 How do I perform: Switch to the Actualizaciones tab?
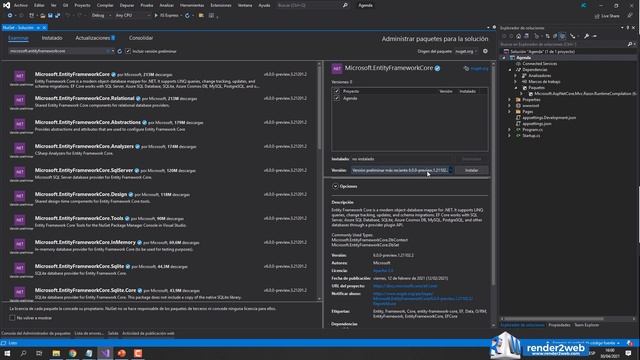[x=95, y=38]
